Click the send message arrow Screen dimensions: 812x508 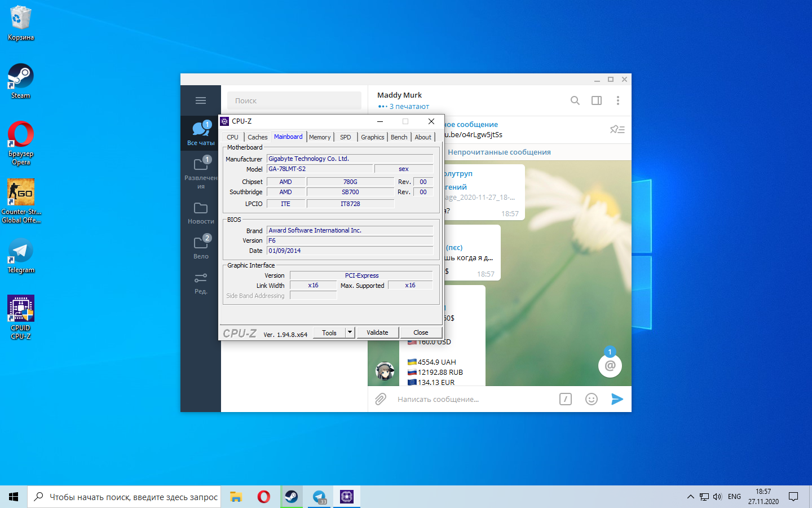[x=617, y=399]
